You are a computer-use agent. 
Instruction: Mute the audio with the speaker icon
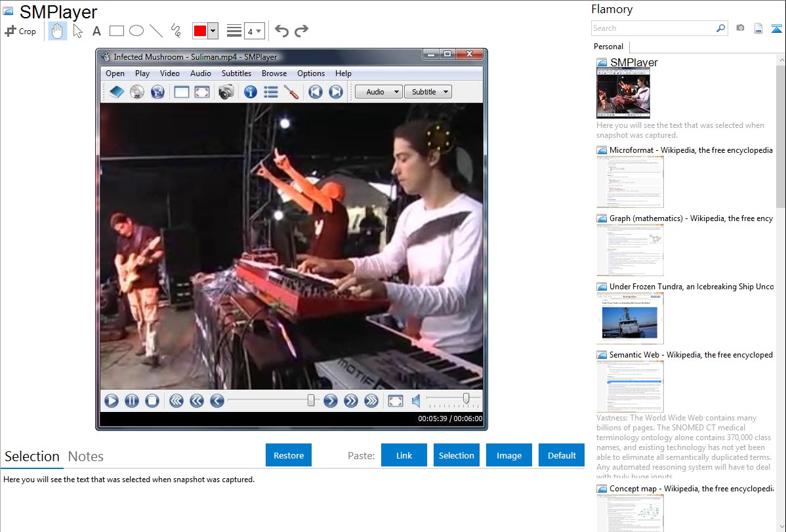(x=416, y=401)
